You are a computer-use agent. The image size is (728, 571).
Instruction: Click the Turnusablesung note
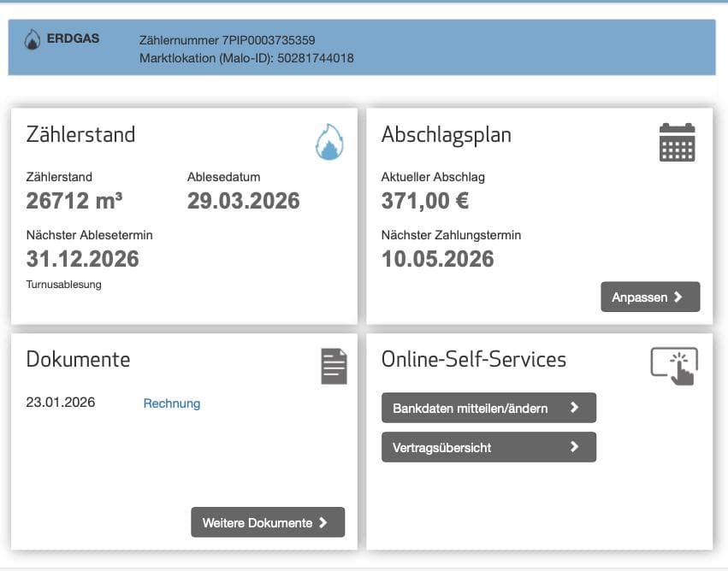tap(63, 285)
